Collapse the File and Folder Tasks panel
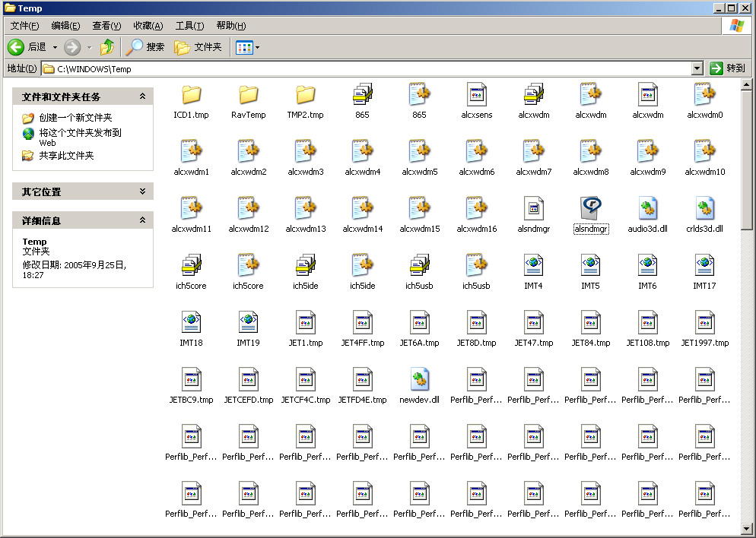Screen dimensions: 756x538 tap(142, 97)
